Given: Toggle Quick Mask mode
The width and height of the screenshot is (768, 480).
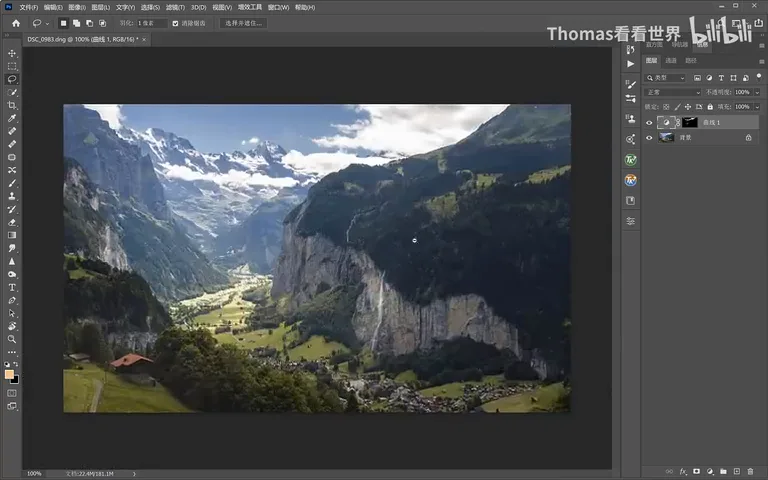Looking at the screenshot, I should coord(12,393).
